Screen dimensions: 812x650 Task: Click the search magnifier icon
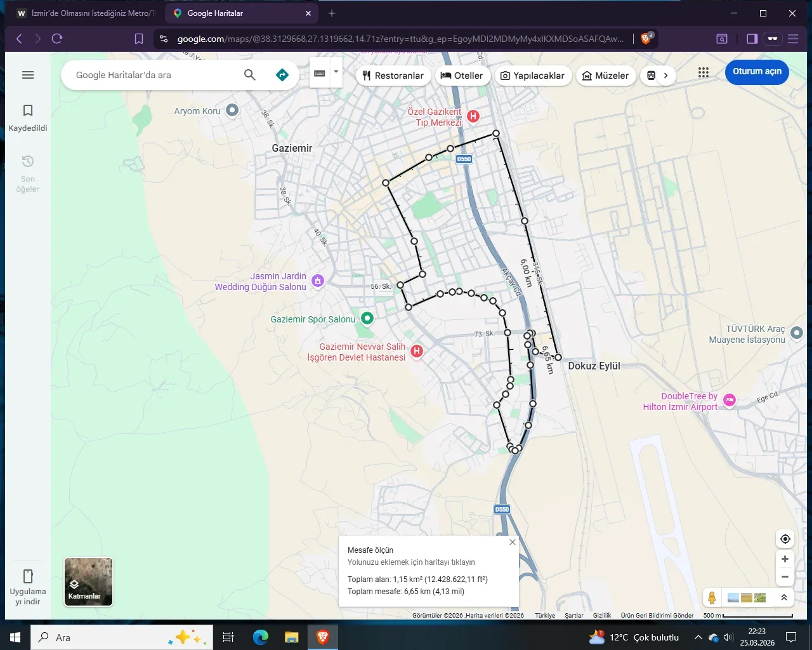coord(250,75)
